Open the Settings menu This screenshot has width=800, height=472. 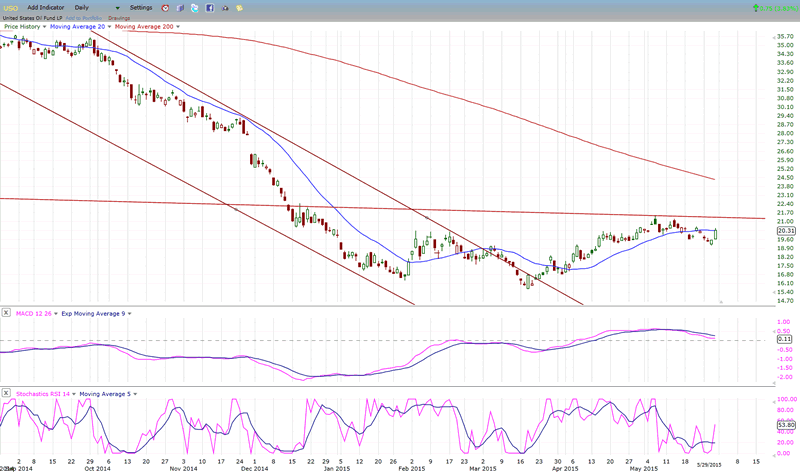pos(140,7)
